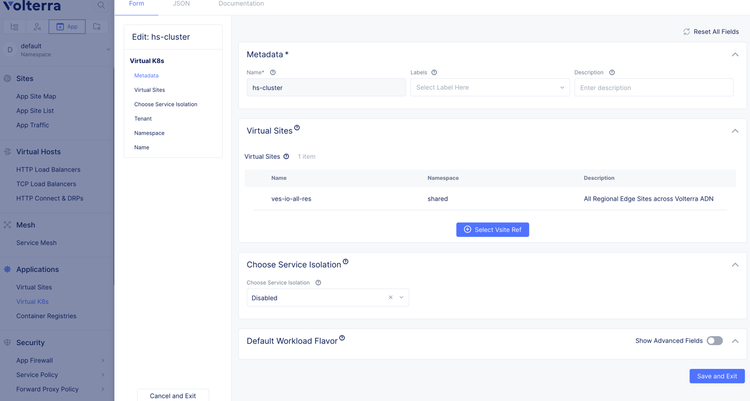This screenshot has height=401, width=750.
Task: Click the Labels help icon
Action: 434,73
